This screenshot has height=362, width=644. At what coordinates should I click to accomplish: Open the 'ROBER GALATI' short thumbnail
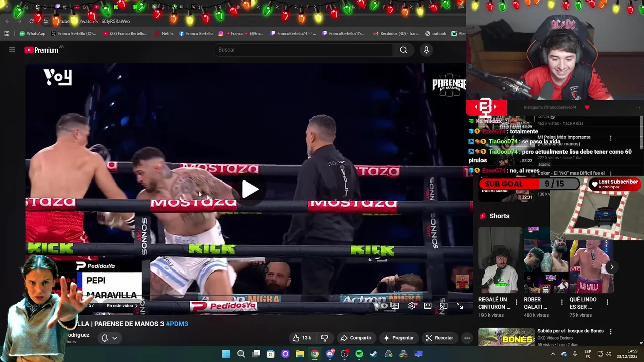(546, 260)
